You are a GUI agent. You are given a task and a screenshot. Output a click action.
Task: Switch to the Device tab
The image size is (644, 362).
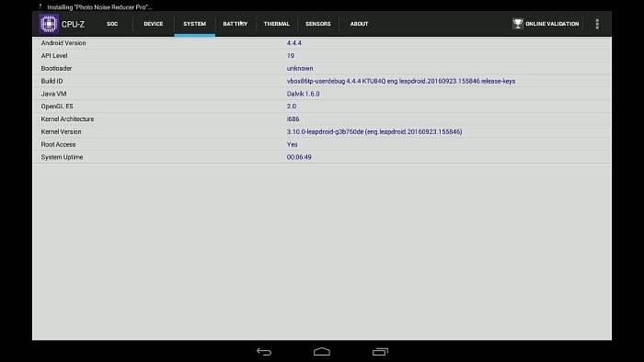click(154, 24)
